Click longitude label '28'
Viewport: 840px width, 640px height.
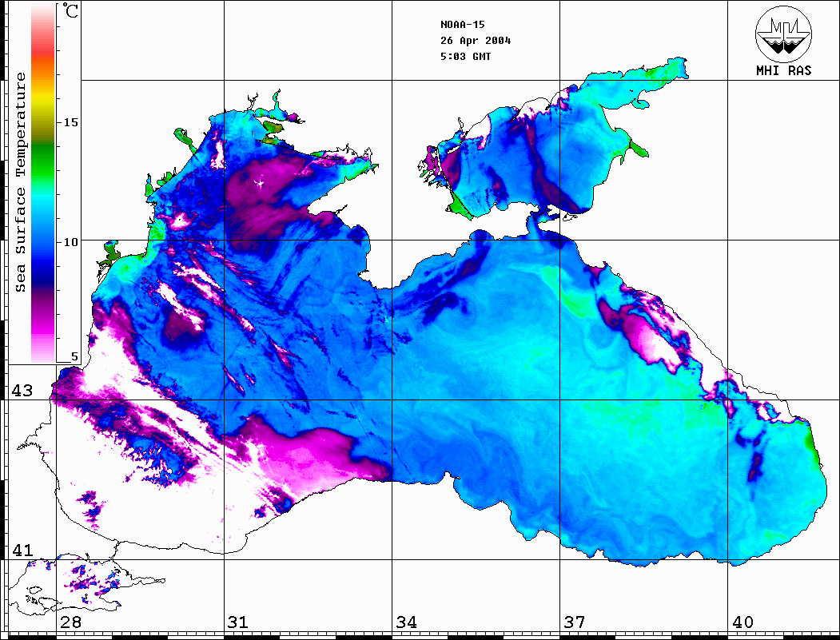pos(70,622)
